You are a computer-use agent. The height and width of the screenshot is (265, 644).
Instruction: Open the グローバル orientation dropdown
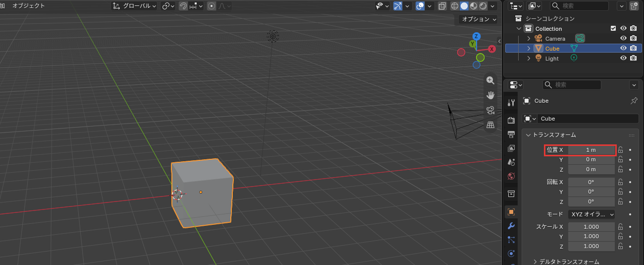point(134,6)
